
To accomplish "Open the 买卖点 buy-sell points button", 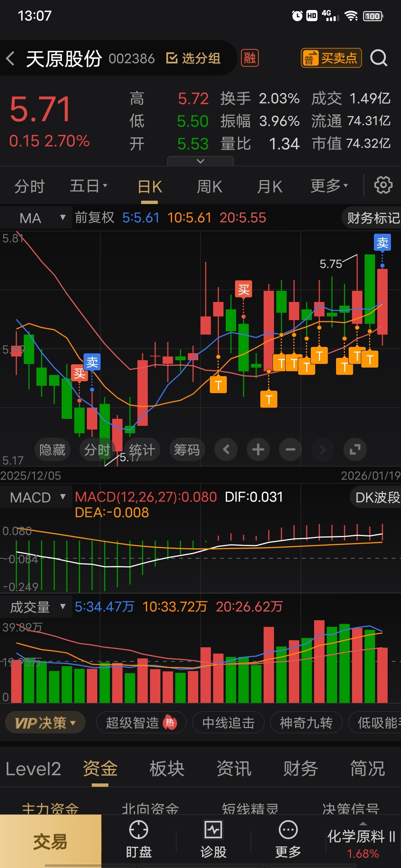I will (x=331, y=58).
